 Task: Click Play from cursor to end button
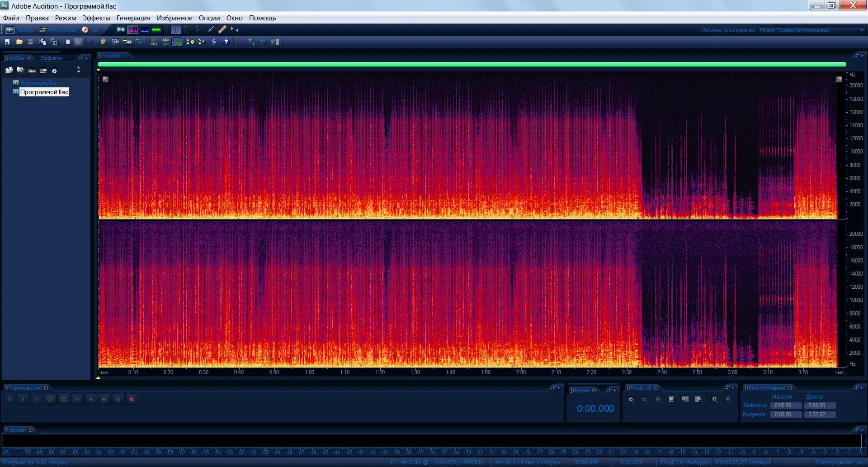[50, 400]
